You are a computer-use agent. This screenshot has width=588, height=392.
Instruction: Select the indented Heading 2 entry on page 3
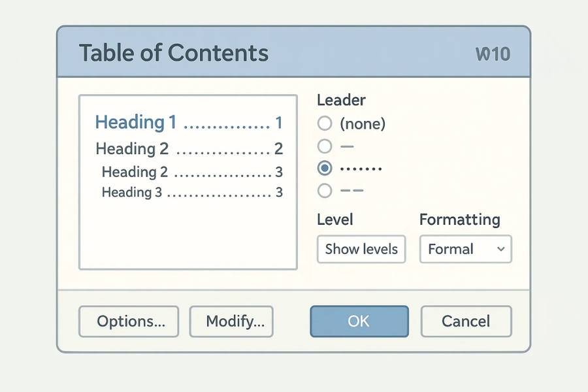tap(135, 172)
